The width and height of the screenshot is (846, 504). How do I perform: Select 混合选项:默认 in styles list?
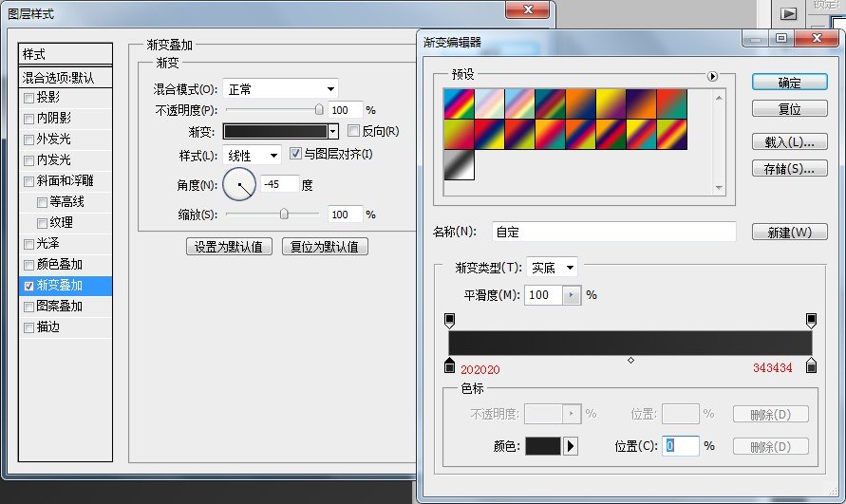click(x=66, y=77)
